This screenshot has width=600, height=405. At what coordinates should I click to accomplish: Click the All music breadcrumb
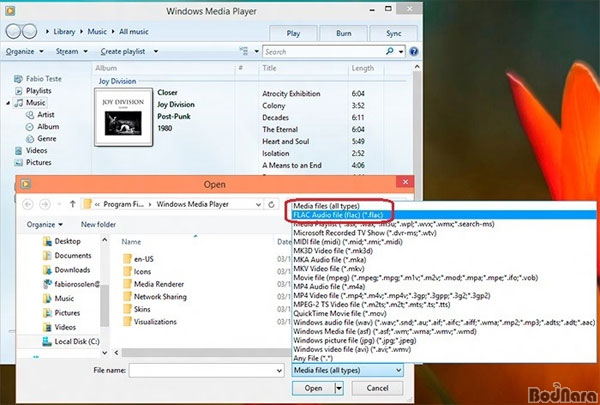(134, 32)
